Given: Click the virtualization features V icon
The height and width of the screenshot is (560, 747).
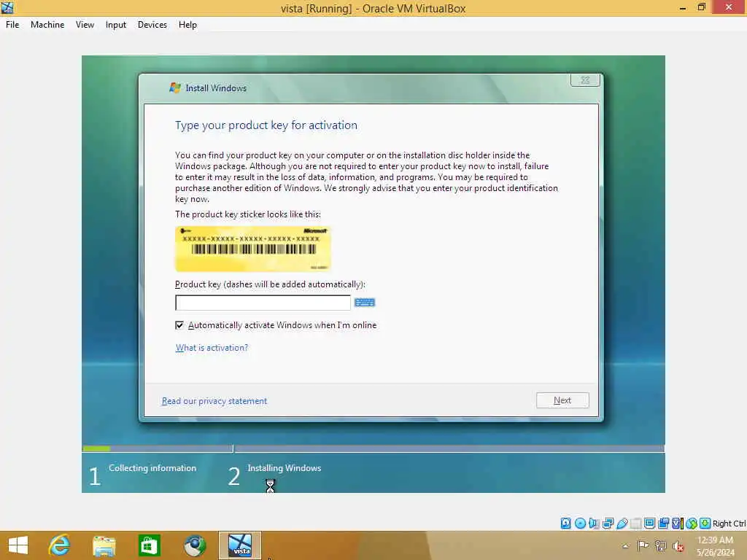Looking at the screenshot, I should click(678, 524).
